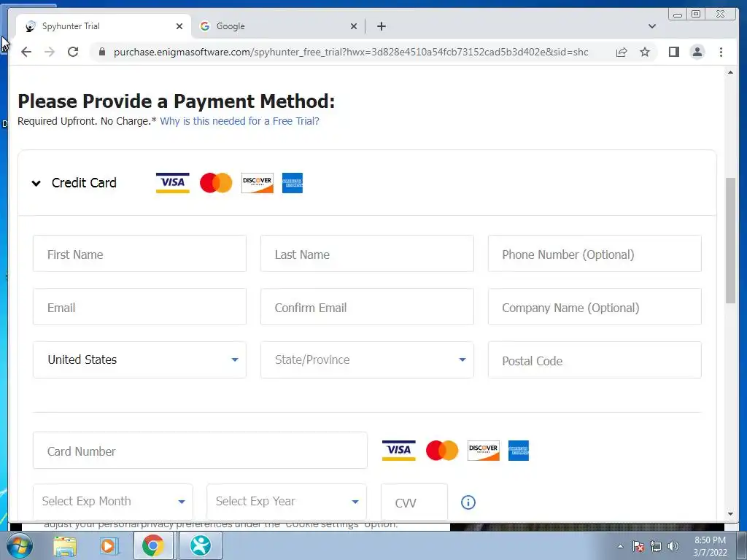Open 'Why is this needed for a Free Trial?'
The height and width of the screenshot is (560, 747).
coord(239,121)
